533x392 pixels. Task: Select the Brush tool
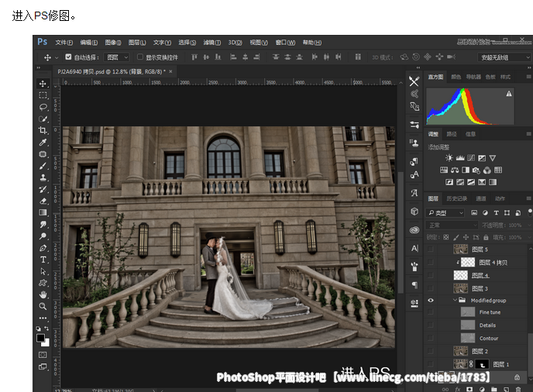tap(43, 166)
